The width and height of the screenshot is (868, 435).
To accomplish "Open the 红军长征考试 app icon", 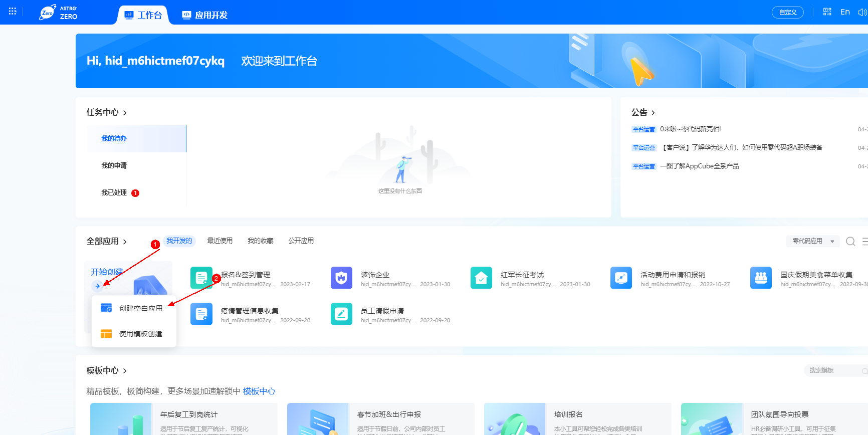I will click(481, 278).
